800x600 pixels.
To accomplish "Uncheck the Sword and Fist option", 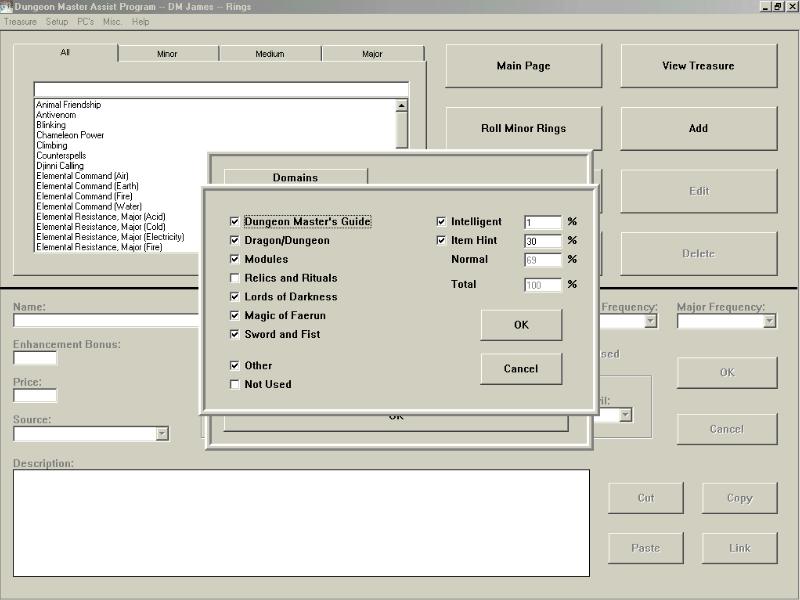I will (235, 334).
